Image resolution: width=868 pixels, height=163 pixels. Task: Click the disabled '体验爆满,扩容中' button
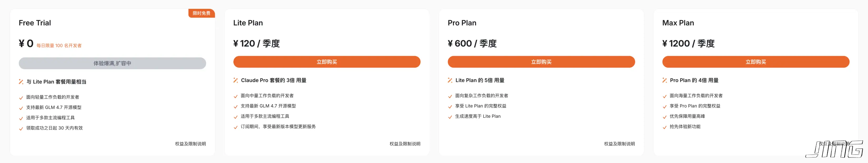coord(113,63)
